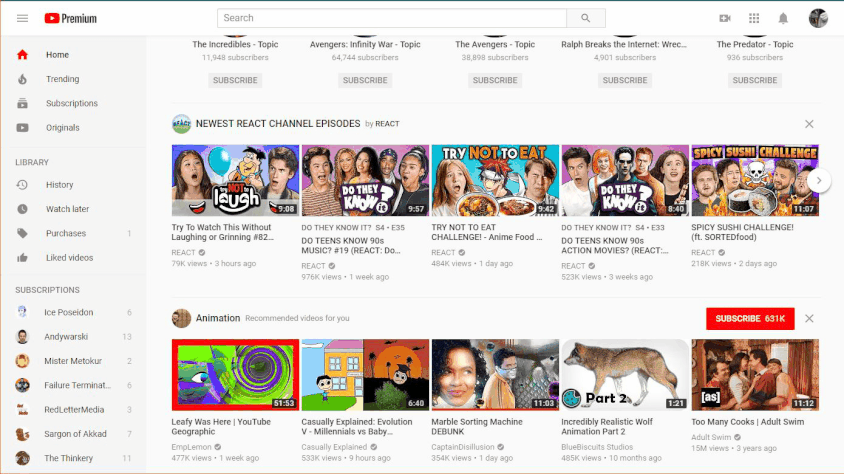Open the Do Teens Know 90s Music thumbnail
844x474 pixels.
coord(365,180)
